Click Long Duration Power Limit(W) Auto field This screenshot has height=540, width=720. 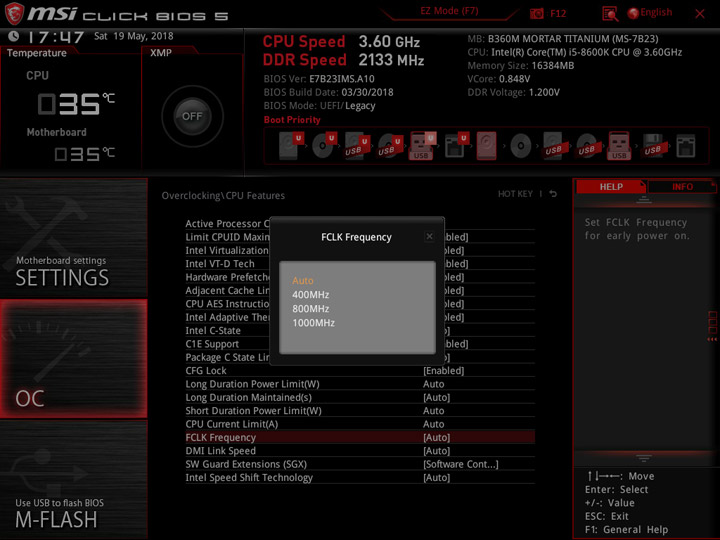click(433, 384)
